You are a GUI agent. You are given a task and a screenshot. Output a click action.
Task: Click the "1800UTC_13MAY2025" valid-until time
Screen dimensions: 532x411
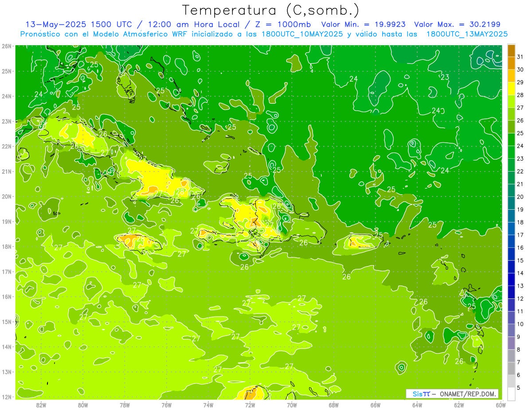(467, 34)
